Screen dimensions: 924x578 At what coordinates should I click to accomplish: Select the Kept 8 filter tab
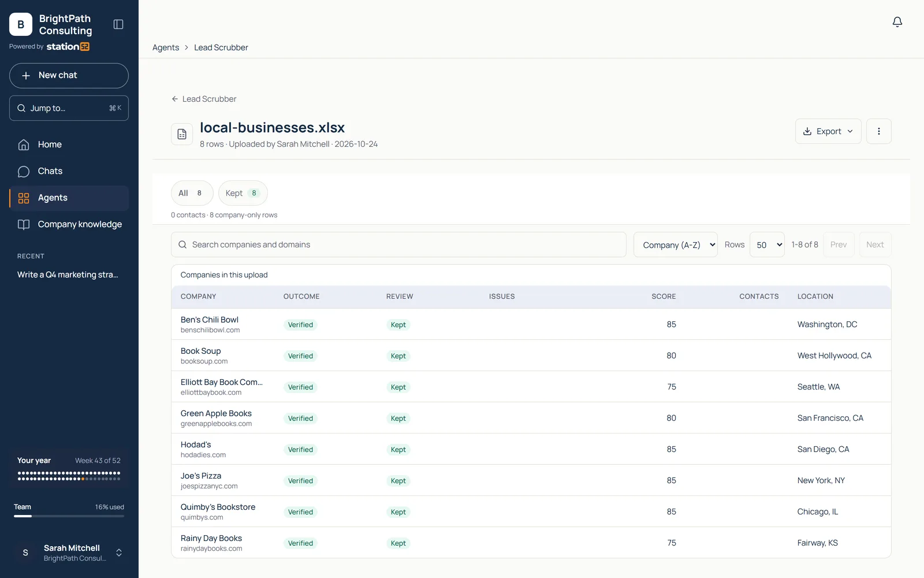click(243, 193)
